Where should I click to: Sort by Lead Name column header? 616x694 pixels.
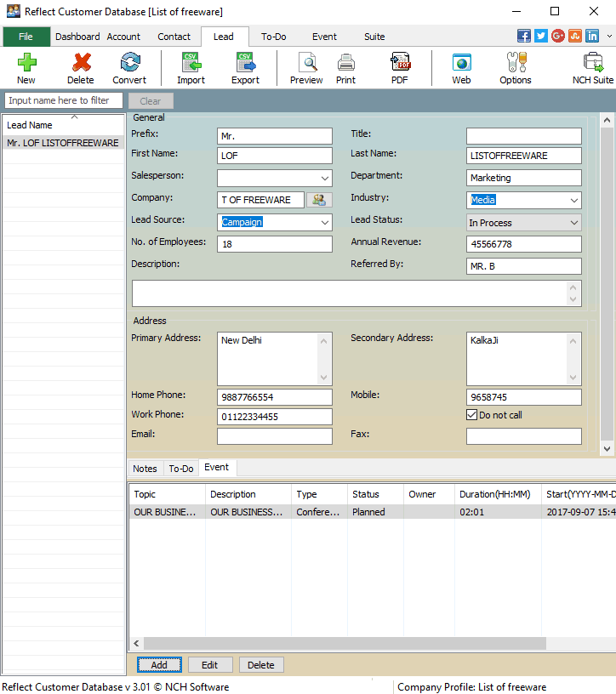point(63,125)
